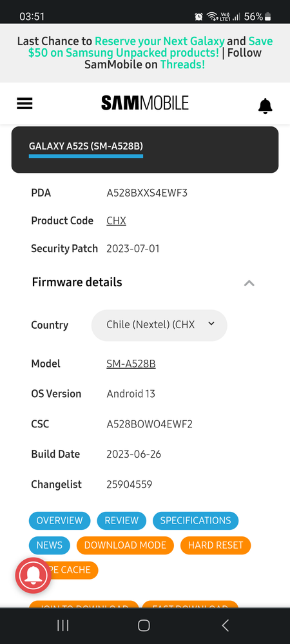The height and width of the screenshot is (644, 290).
Task: Open the hamburger menu
Action: [24, 104]
